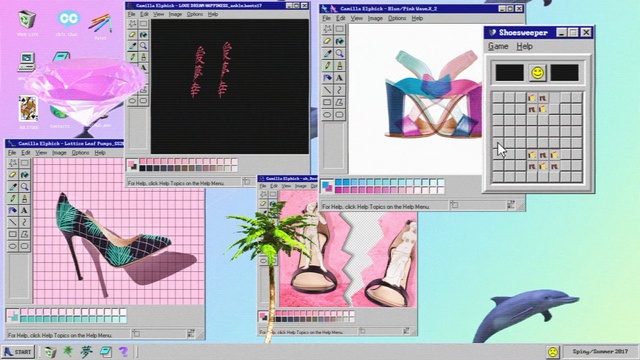Select Curve tool in Lattice Leaf Pumps window

click(24, 222)
